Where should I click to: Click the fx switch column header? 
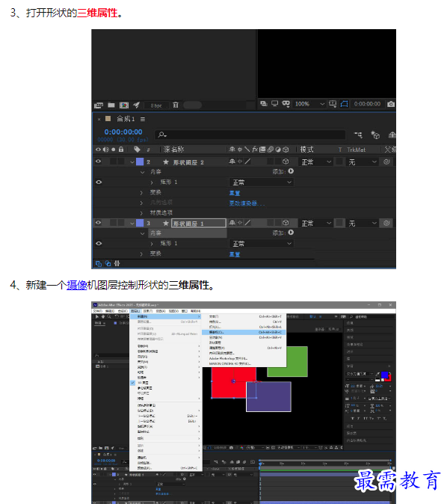(x=255, y=149)
